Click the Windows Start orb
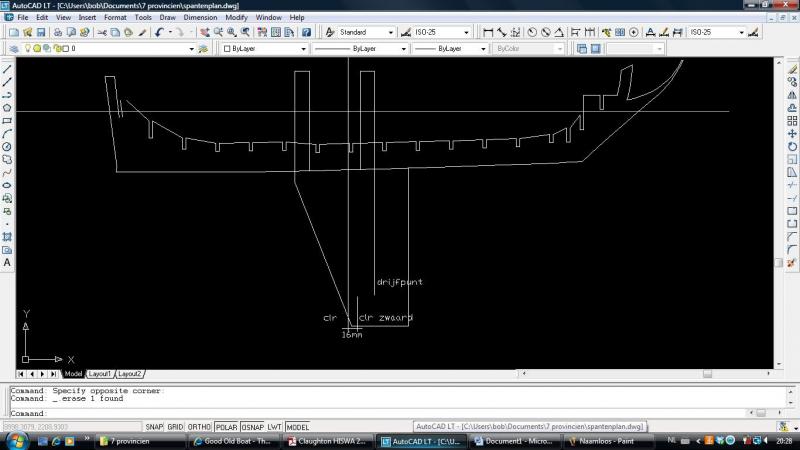Image resolution: width=800 pixels, height=450 pixels. [16, 440]
